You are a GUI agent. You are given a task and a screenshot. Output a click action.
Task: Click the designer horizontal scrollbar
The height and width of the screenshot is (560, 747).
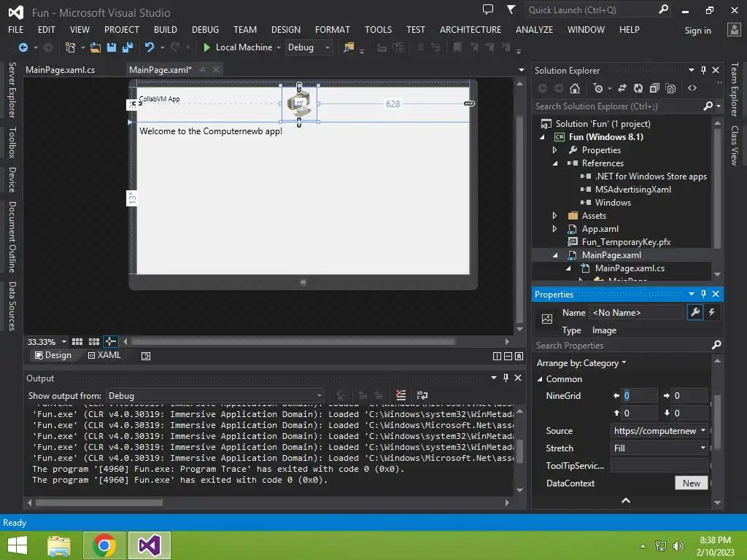293,341
